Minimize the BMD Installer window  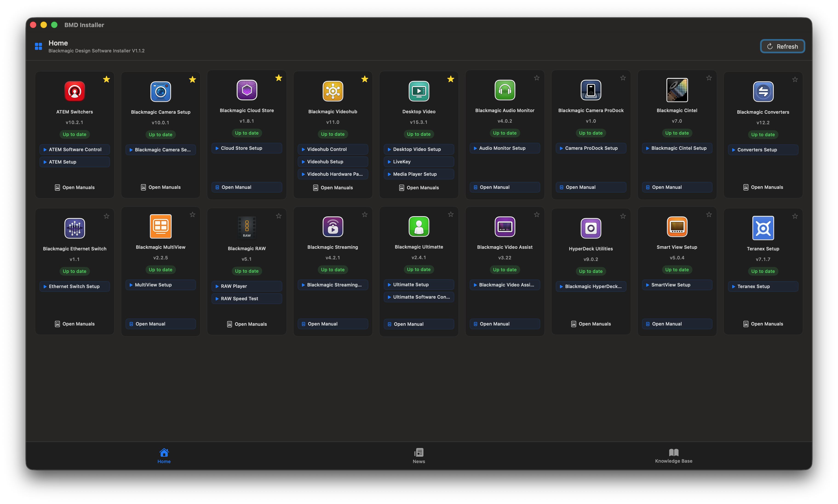(44, 24)
